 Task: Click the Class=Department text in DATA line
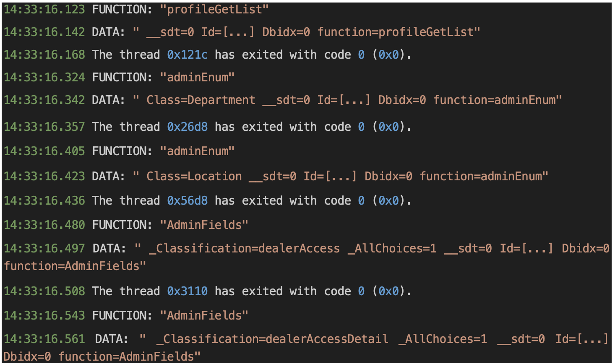[x=201, y=100]
